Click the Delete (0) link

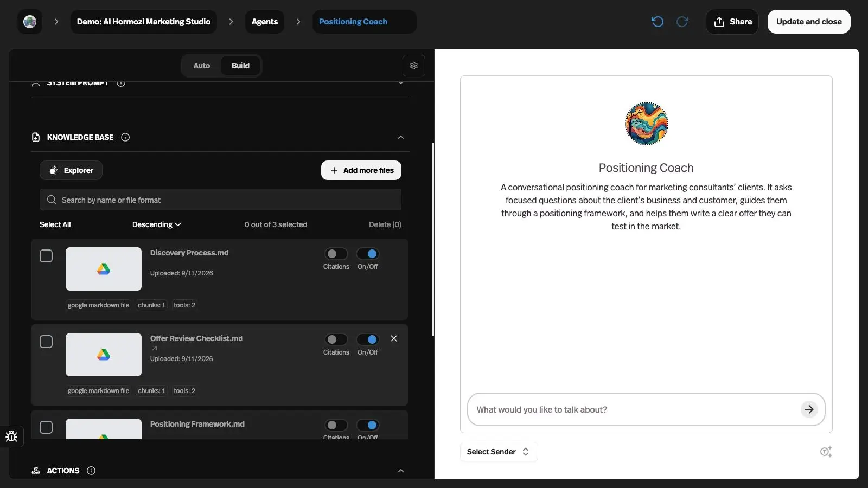[x=385, y=224]
